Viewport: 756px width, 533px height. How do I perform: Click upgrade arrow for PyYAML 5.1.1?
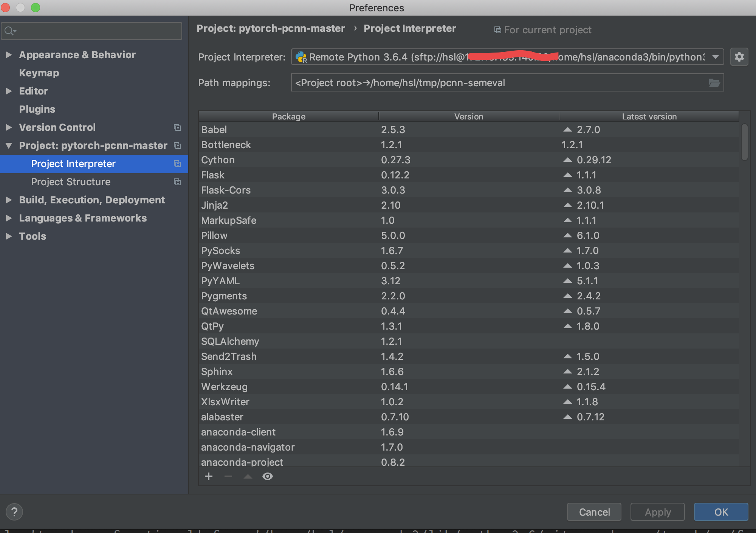567,280
